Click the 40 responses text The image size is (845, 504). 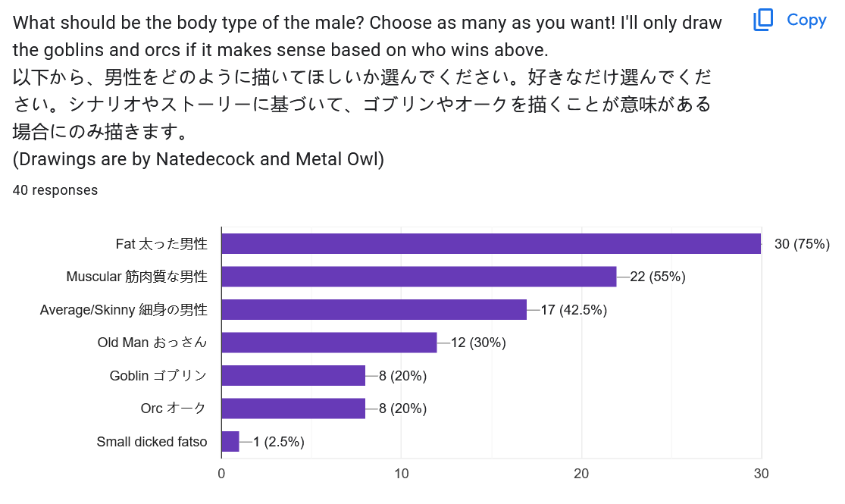[x=55, y=190]
